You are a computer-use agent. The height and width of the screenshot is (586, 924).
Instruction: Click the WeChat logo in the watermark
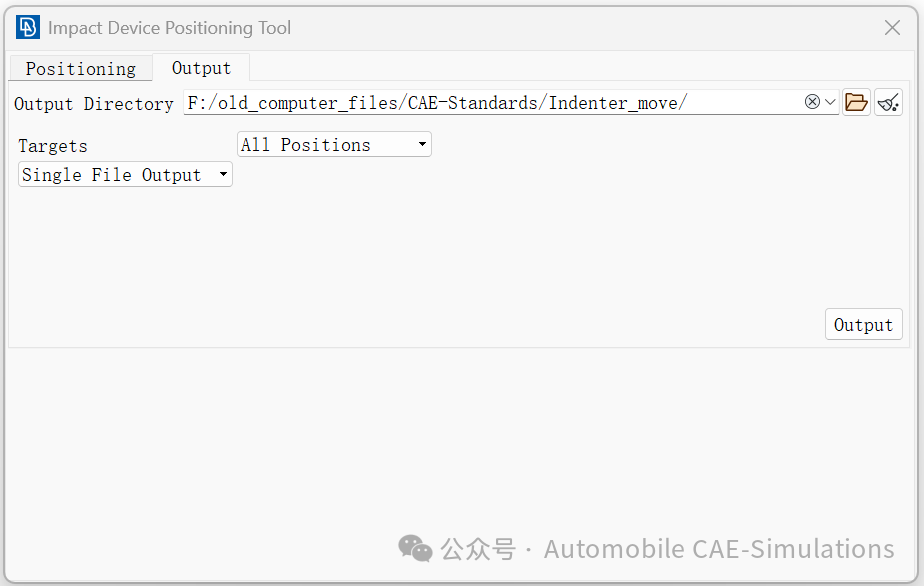click(x=415, y=548)
